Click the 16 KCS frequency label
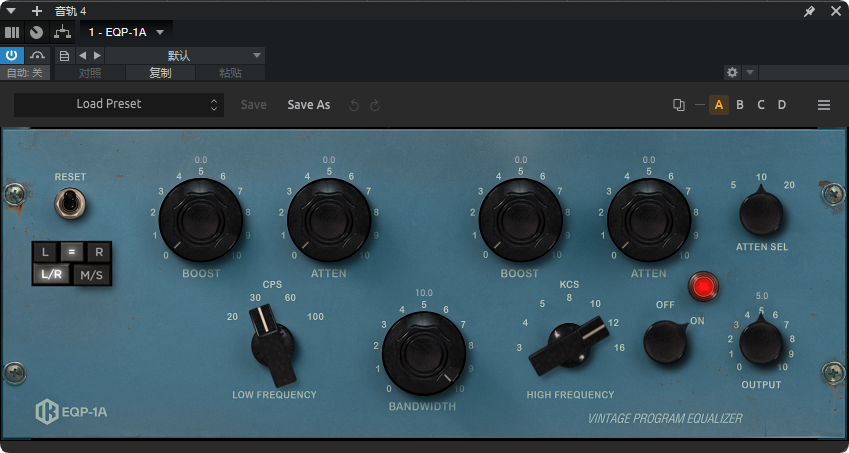Image resolution: width=849 pixels, height=453 pixels. tap(619, 347)
